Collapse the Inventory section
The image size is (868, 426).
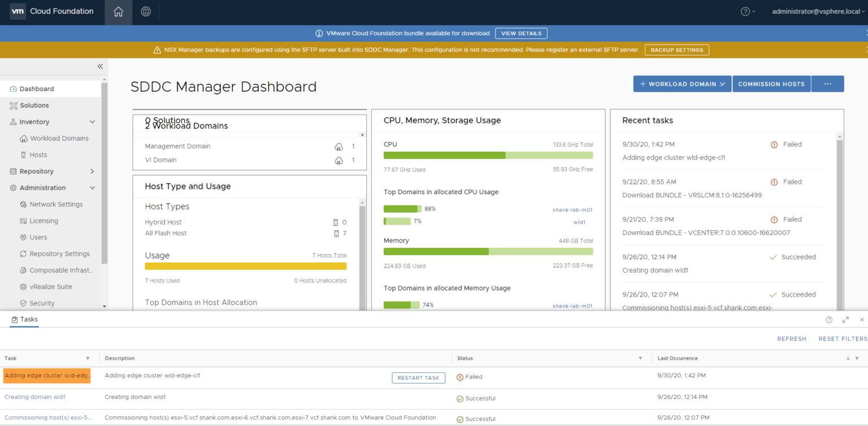[x=93, y=122]
